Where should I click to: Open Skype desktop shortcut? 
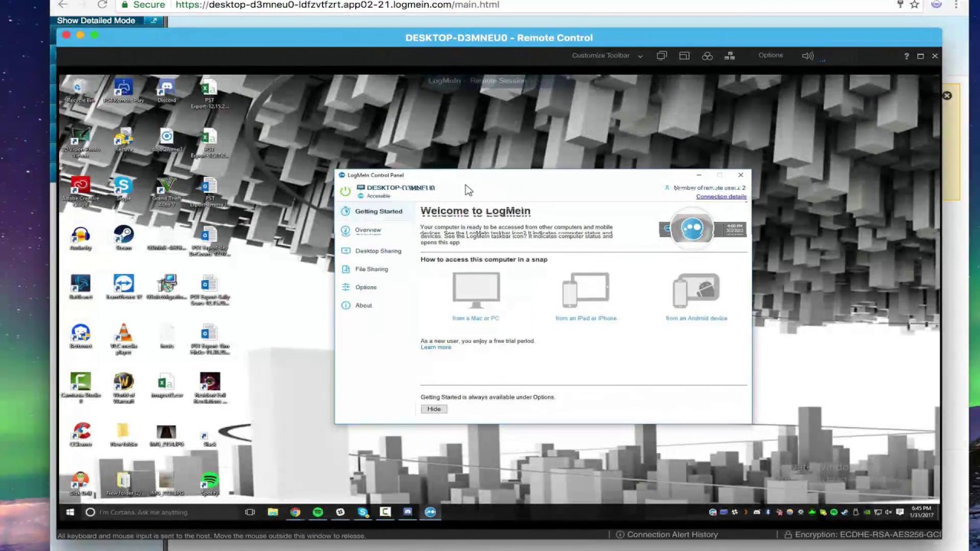[123, 189]
